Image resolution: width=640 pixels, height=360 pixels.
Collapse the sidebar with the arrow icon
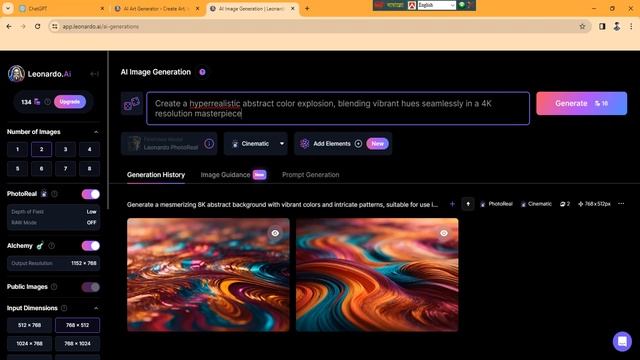[x=94, y=74]
